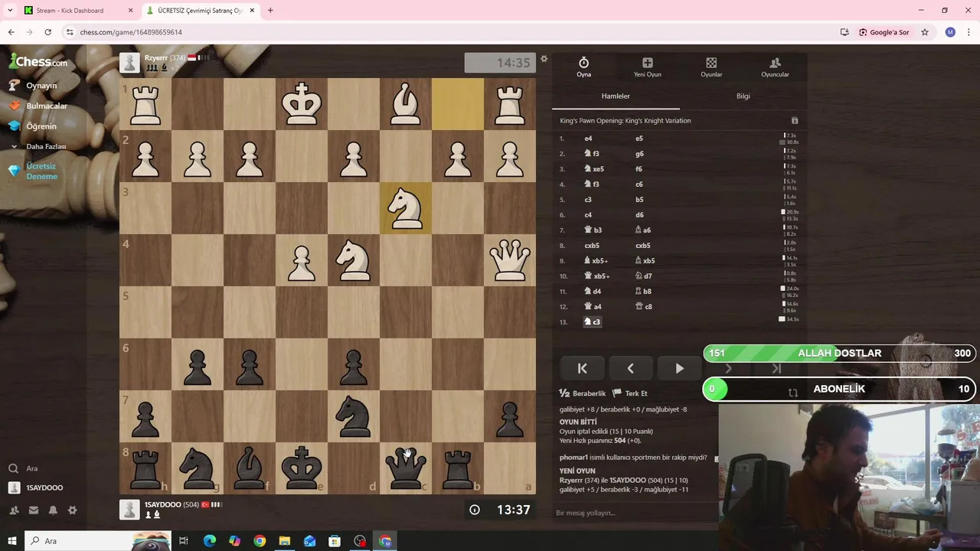The width and height of the screenshot is (980, 551).
Task: Offer a draw with Beraberlik
Action: (x=583, y=393)
